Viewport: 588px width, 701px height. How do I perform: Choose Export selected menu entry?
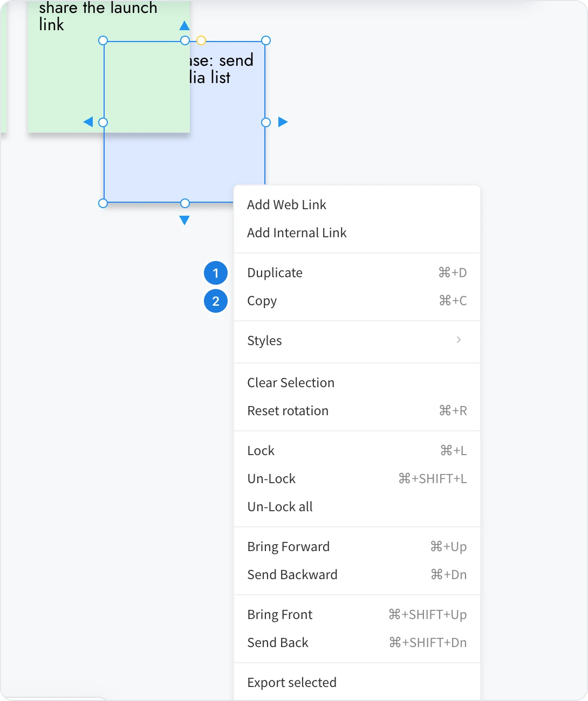[357, 683]
